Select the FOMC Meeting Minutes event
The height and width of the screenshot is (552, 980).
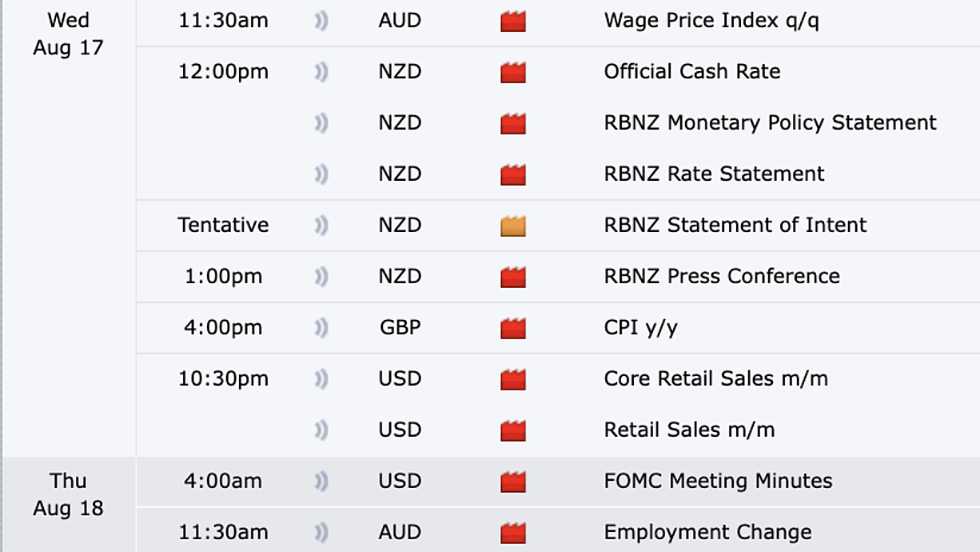[x=719, y=481]
